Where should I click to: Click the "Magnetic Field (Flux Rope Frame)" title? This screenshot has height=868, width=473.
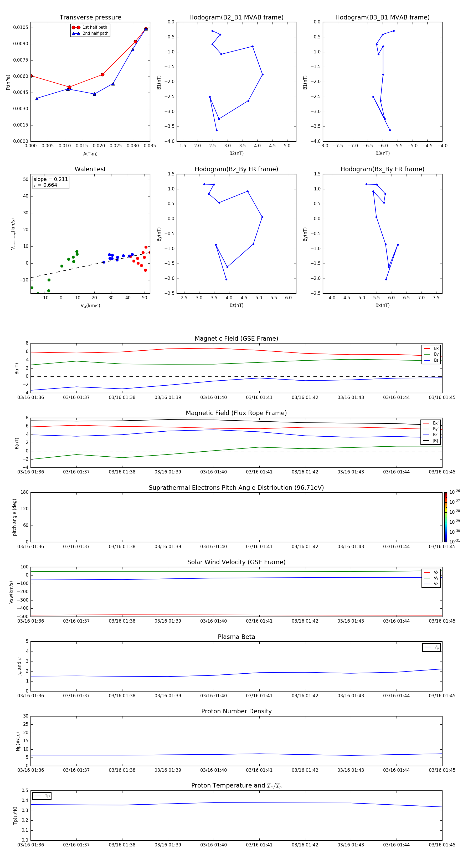[236, 413]
